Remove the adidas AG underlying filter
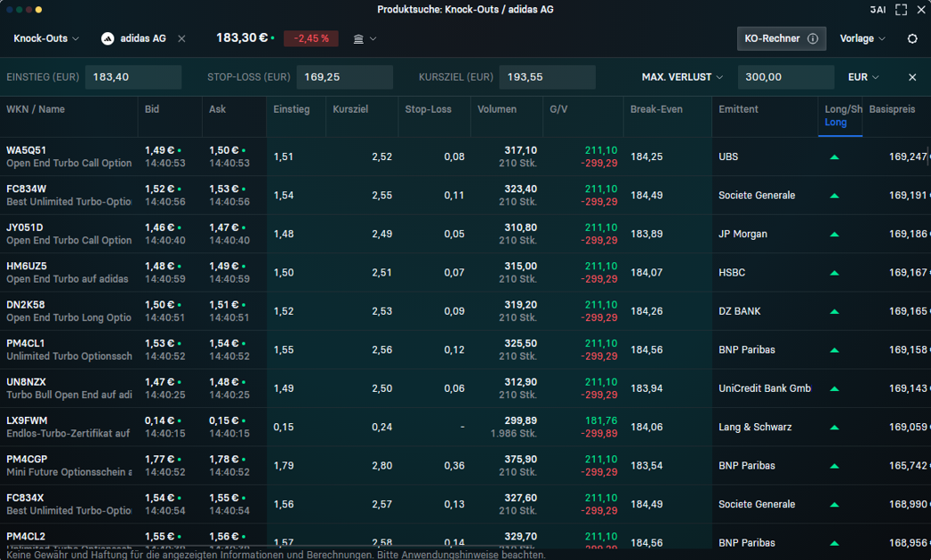The width and height of the screenshot is (931, 560). (181, 38)
